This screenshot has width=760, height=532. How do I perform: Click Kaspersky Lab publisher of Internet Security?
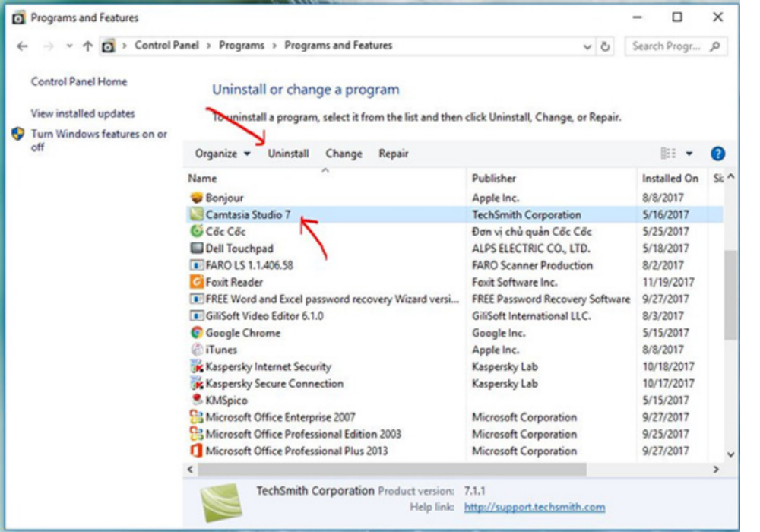[505, 366]
